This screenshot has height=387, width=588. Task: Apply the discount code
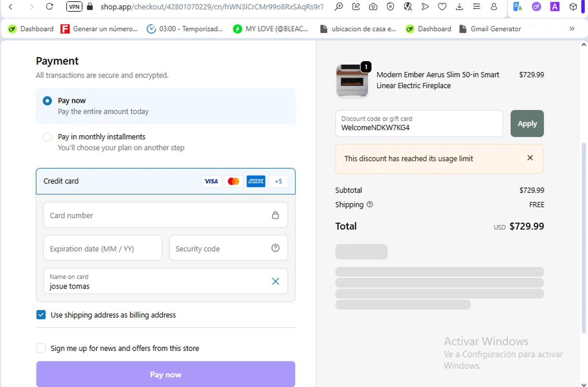click(527, 124)
